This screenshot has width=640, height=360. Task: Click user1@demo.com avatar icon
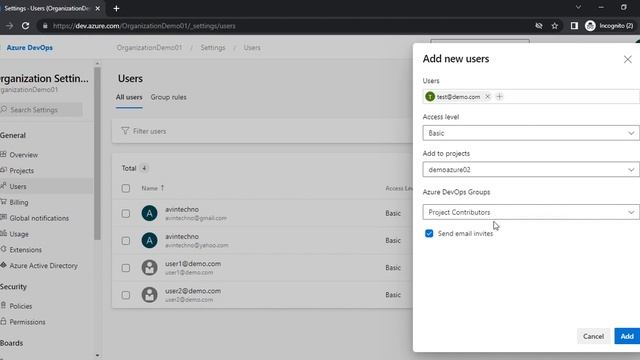coord(149,268)
